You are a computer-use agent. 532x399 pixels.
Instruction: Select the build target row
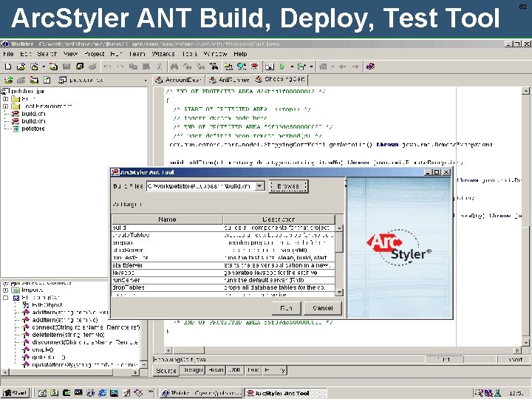(x=223, y=228)
